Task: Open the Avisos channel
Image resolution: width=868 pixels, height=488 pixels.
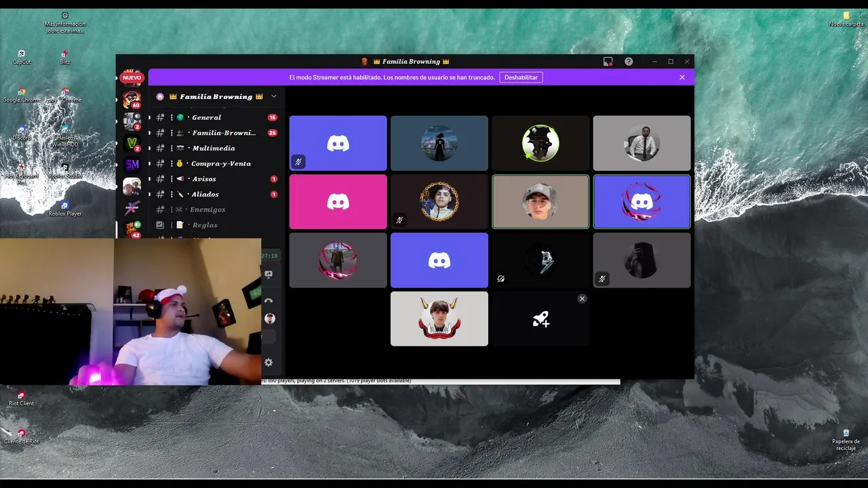Action: coord(216,179)
